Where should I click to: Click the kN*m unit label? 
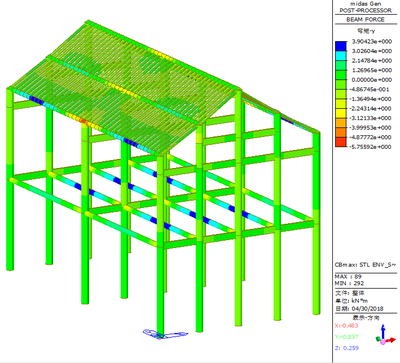[x=360, y=301]
